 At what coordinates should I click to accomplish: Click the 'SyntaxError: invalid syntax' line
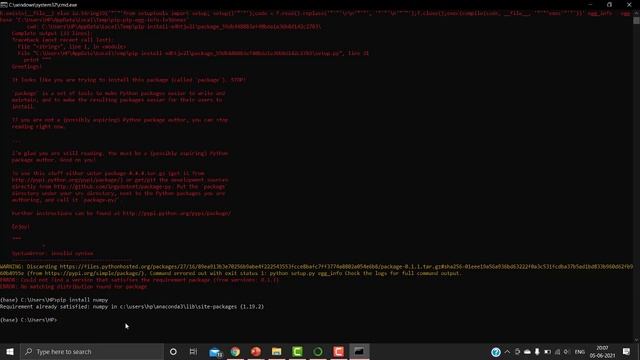point(52,253)
